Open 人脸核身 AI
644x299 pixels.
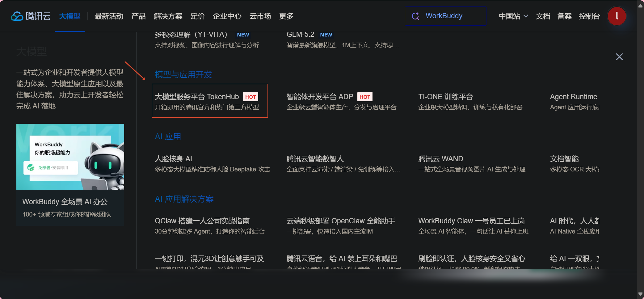[173, 159]
